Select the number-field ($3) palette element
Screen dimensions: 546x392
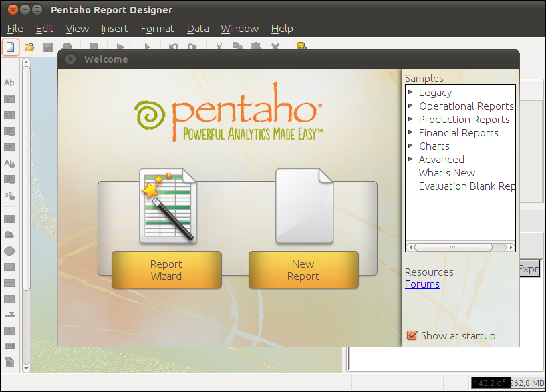tap(9, 115)
